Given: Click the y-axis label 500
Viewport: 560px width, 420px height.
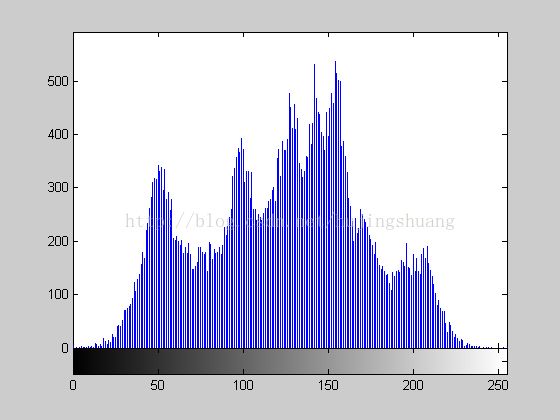Looking at the screenshot, I should (58, 81).
